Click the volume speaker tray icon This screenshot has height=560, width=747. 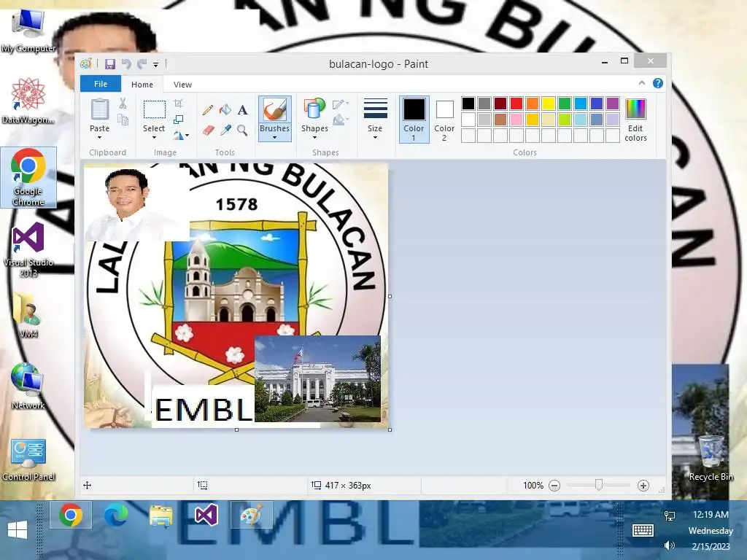click(x=669, y=545)
